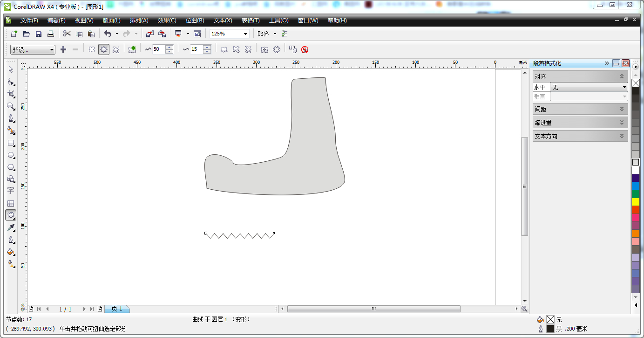
Task: Open the snap options icon beside 贴齐
Action: [x=285, y=34]
